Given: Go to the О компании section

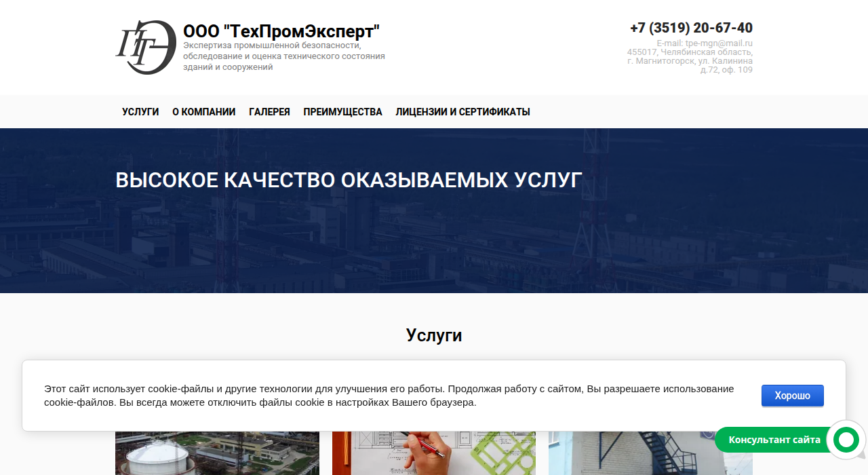Looking at the screenshot, I should 204,112.
